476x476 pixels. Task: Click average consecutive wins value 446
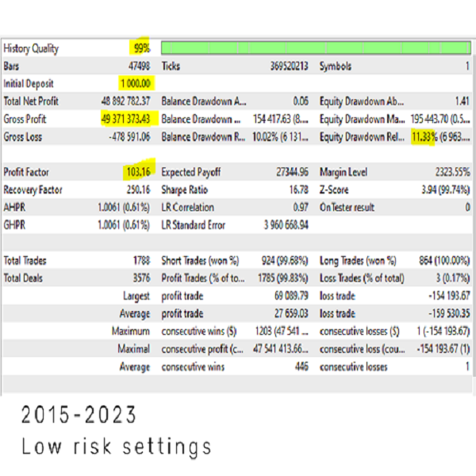point(301,367)
